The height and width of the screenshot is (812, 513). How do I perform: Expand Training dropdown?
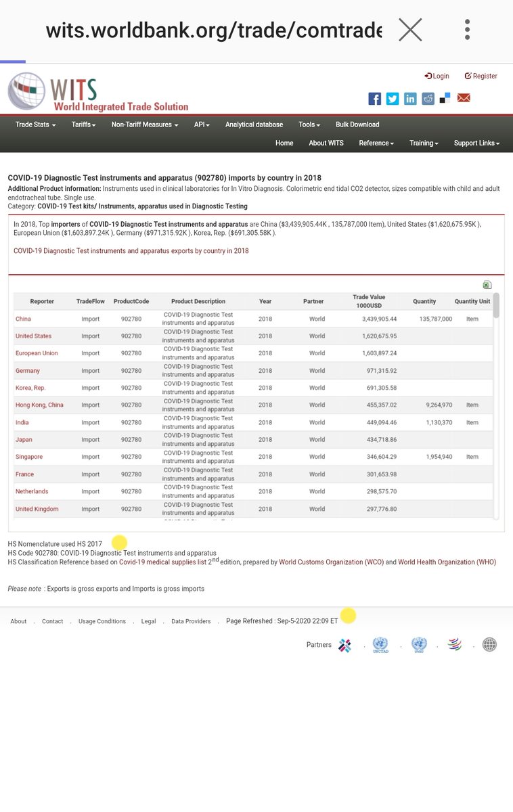click(424, 143)
